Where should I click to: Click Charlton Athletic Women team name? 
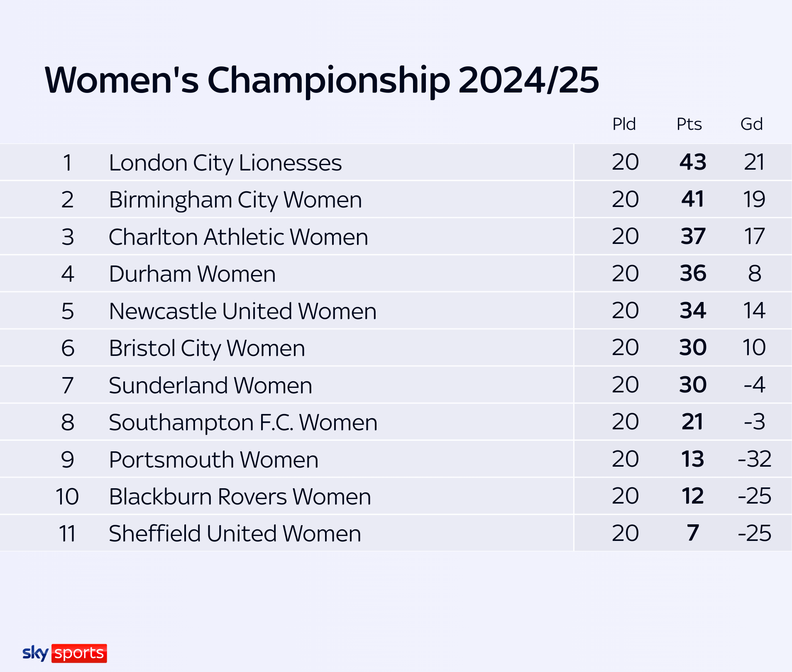coord(238,237)
